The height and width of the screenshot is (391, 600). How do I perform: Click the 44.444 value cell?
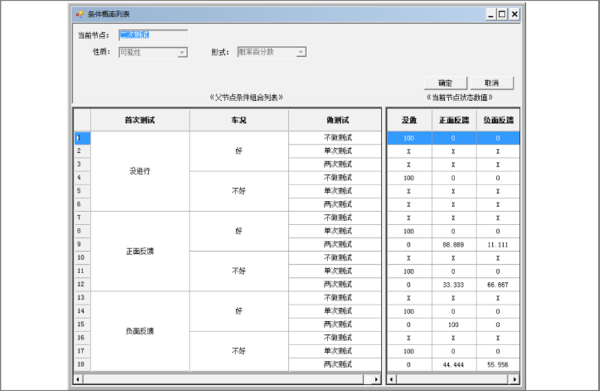[x=454, y=365]
